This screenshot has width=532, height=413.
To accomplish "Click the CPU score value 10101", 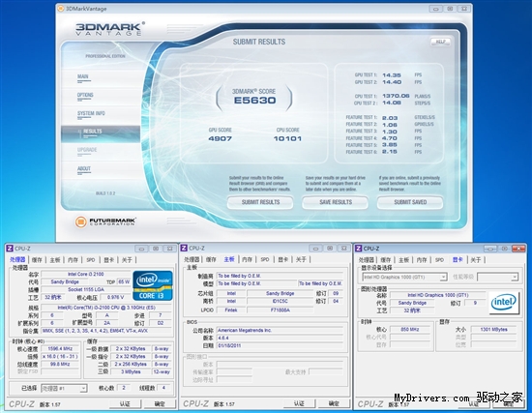I will tap(287, 138).
